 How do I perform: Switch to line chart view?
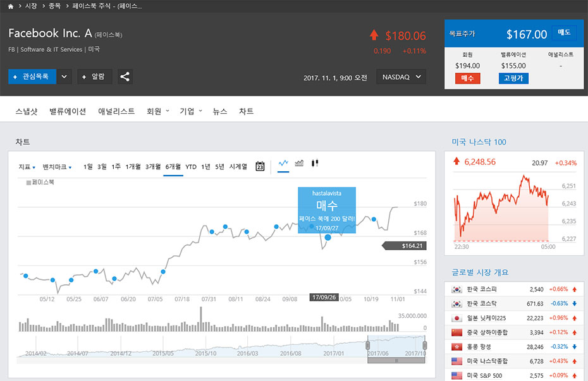pos(283,164)
